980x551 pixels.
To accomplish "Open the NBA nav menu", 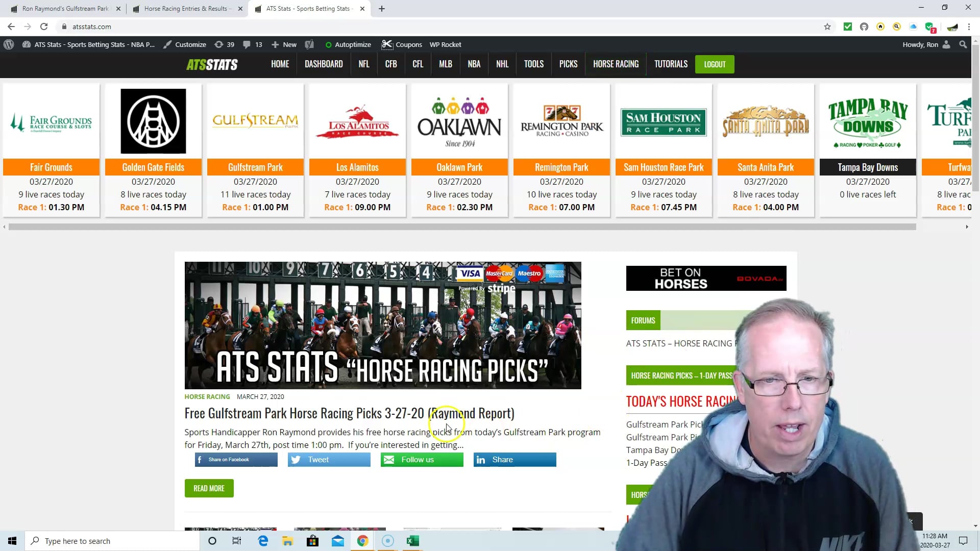I will click(x=474, y=64).
